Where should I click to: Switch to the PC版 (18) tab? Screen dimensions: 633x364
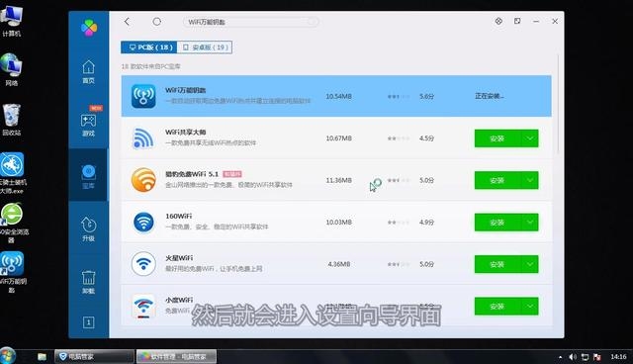click(x=149, y=47)
